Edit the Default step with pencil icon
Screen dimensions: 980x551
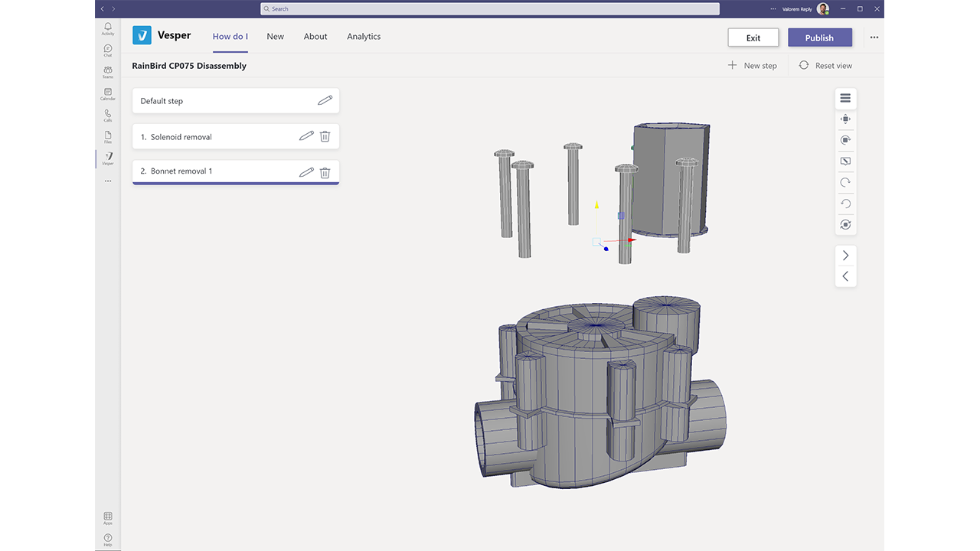pyautogui.click(x=325, y=100)
